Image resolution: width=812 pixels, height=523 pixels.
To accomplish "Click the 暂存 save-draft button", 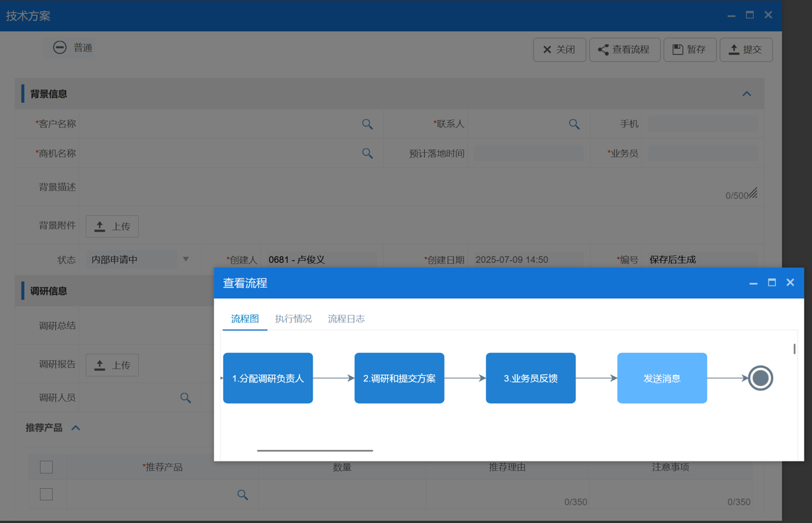I will point(690,50).
